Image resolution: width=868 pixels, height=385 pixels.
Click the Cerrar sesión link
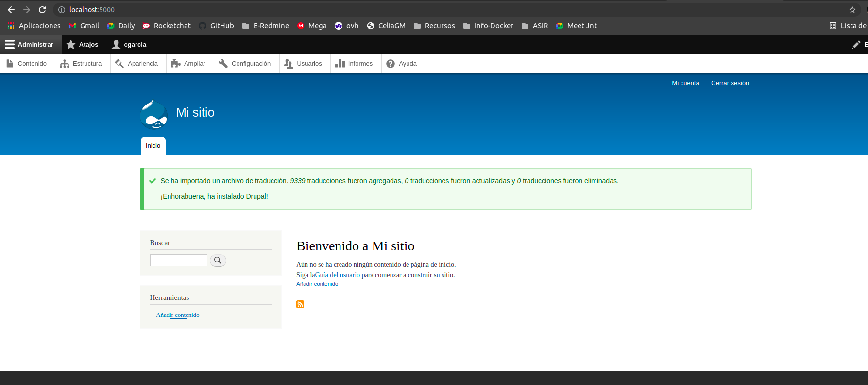point(730,83)
